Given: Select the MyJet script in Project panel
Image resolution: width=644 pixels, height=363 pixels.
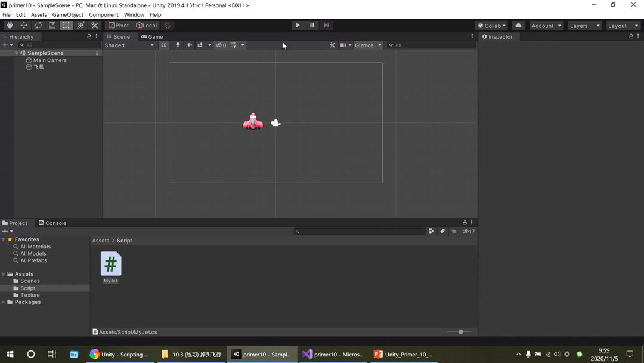Looking at the screenshot, I should pyautogui.click(x=110, y=264).
